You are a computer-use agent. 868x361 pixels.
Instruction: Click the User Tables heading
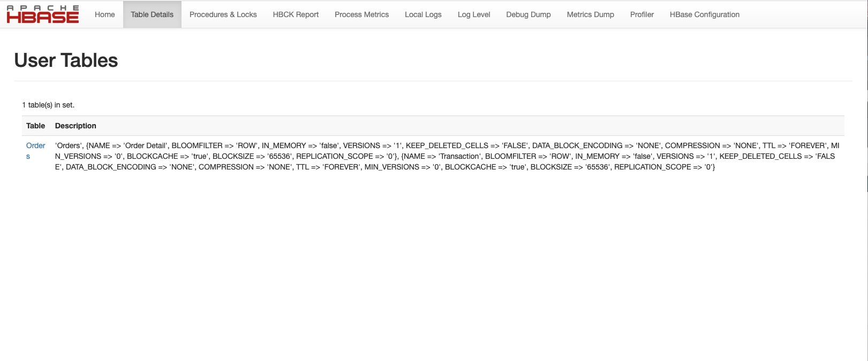[x=66, y=60]
